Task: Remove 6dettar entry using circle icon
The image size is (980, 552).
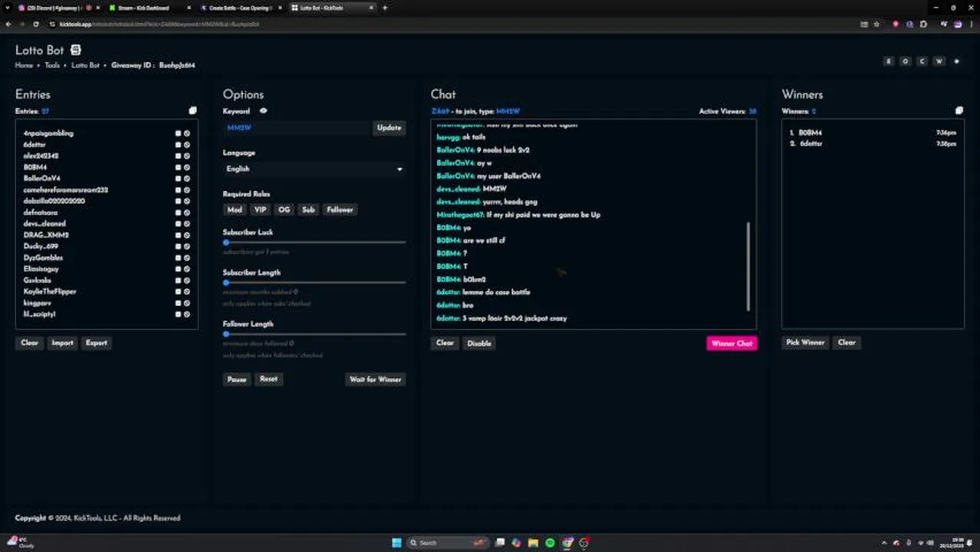Action: [x=186, y=144]
